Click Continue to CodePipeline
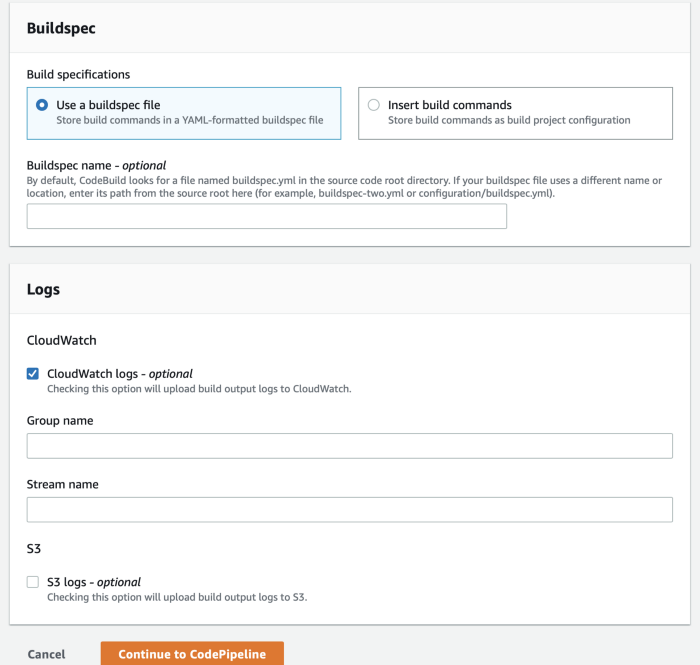This screenshot has width=700, height=665. pyautogui.click(x=192, y=654)
